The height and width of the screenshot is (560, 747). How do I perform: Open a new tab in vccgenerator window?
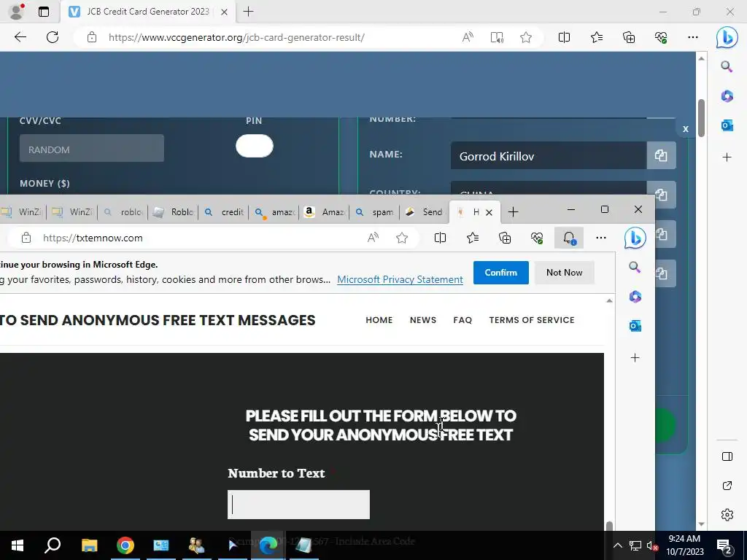coord(248,12)
